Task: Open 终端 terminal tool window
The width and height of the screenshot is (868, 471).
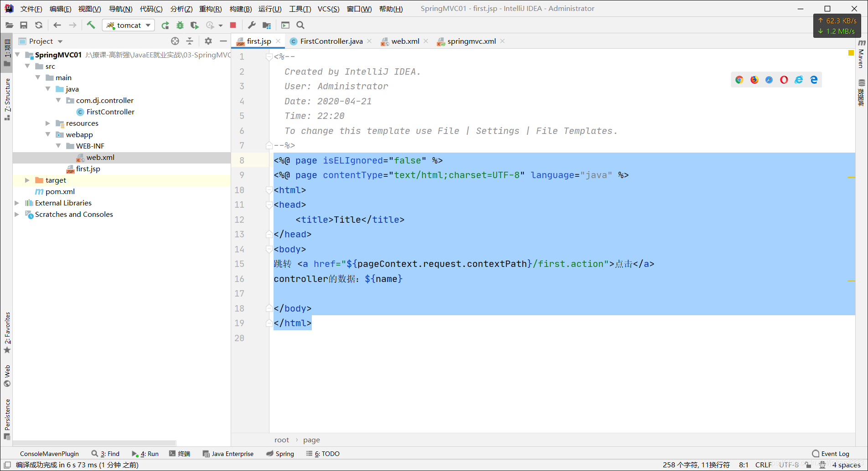Action: [x=180, y=454]
